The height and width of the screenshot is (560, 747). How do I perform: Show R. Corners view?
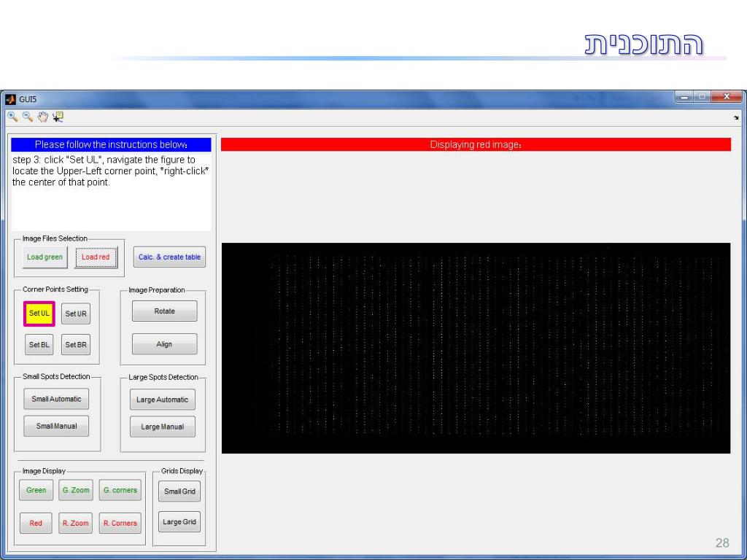120,523
